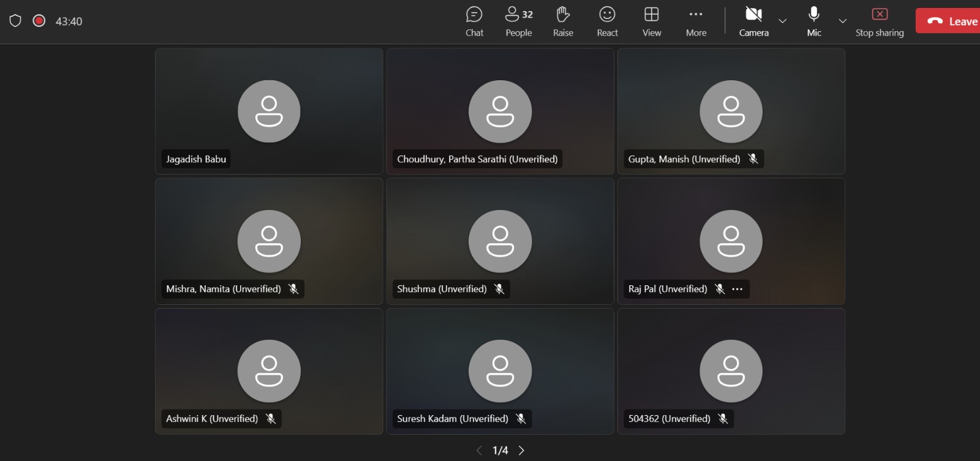Click the shield security icon

click(15, 21)
